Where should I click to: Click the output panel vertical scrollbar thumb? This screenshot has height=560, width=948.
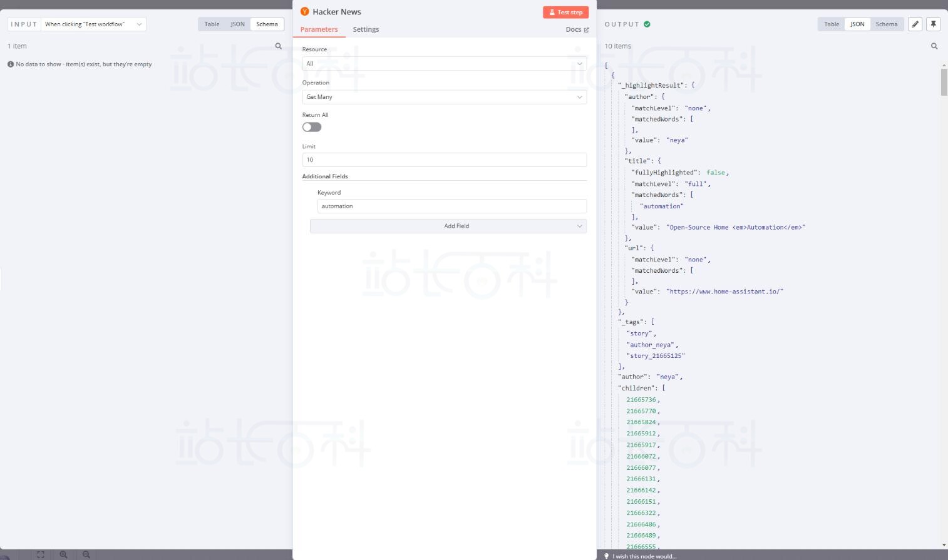coord(944,82)
